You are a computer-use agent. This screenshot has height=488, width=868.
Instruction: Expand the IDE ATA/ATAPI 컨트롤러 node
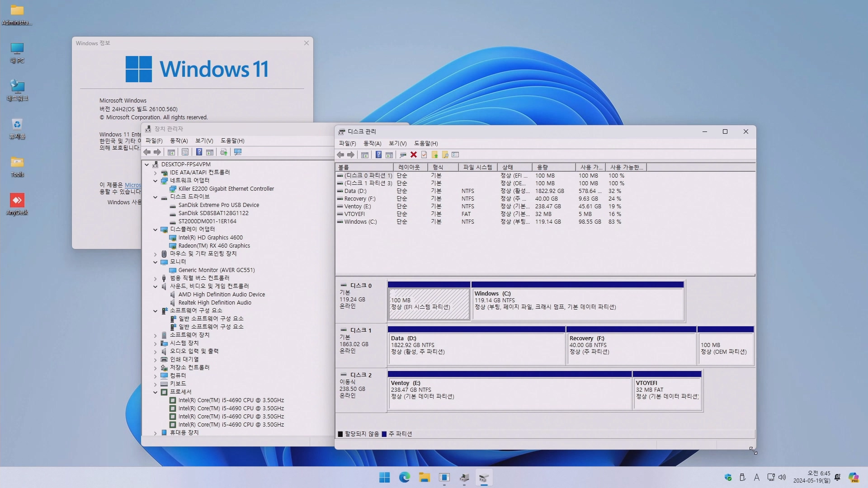click(155, 173)
